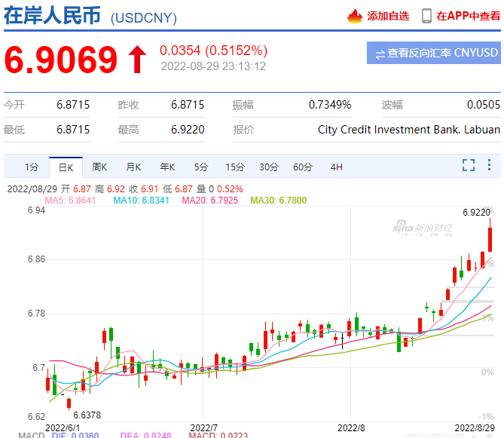The image size is (504, 438).
Task: Click the phone icon for APP viewing
Action: (426, 16)
